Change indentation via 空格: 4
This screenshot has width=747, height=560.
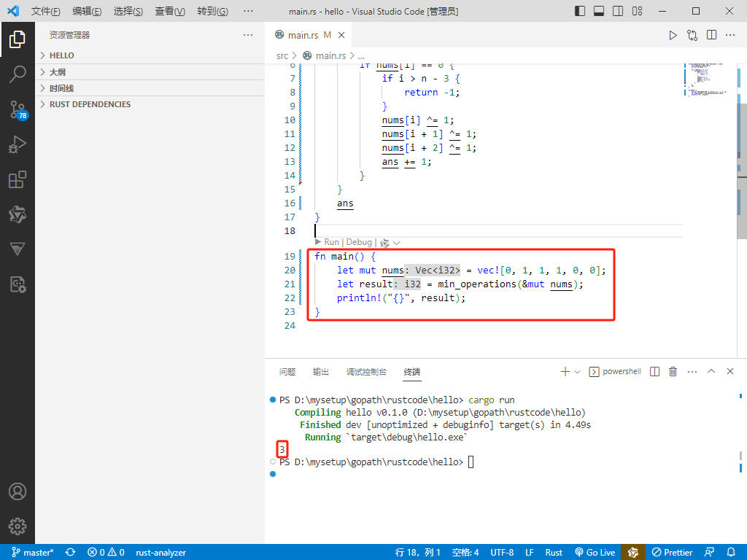pos(465,553)
